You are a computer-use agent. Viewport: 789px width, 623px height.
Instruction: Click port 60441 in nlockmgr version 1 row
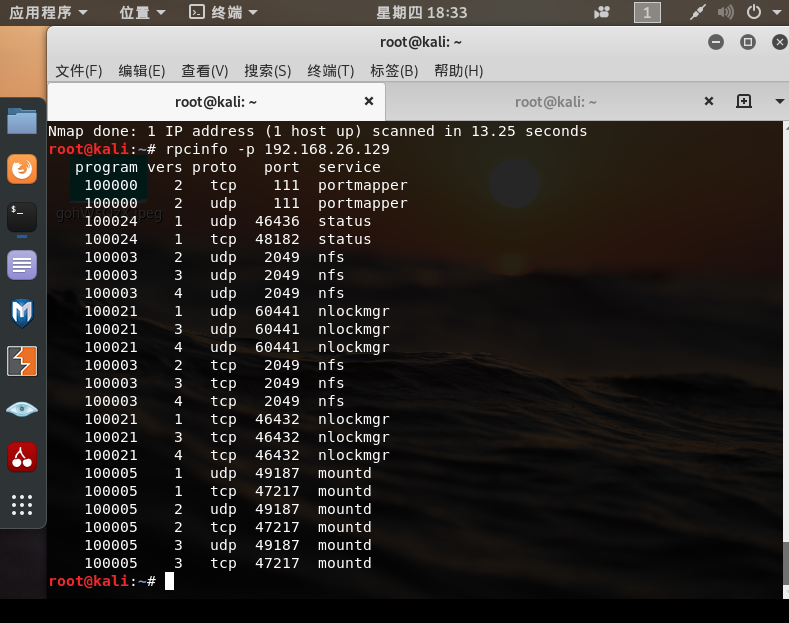tap(277, 311)
